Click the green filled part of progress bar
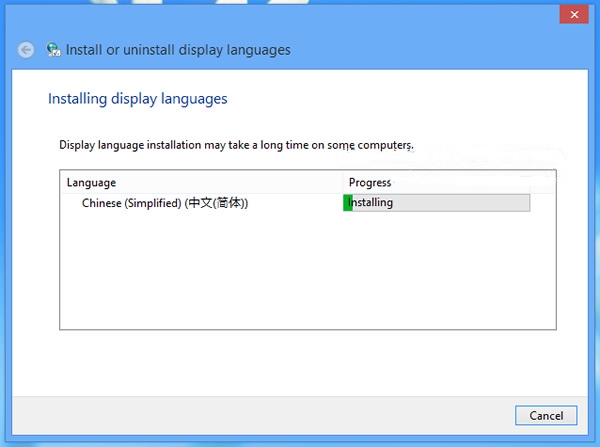This screenshot has height=447, width=600. point(348,203)
